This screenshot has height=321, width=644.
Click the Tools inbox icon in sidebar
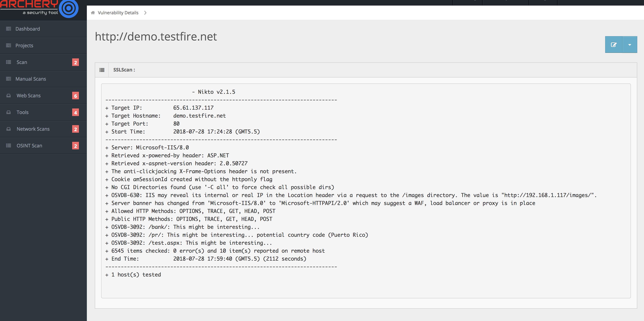click(9, 112)
